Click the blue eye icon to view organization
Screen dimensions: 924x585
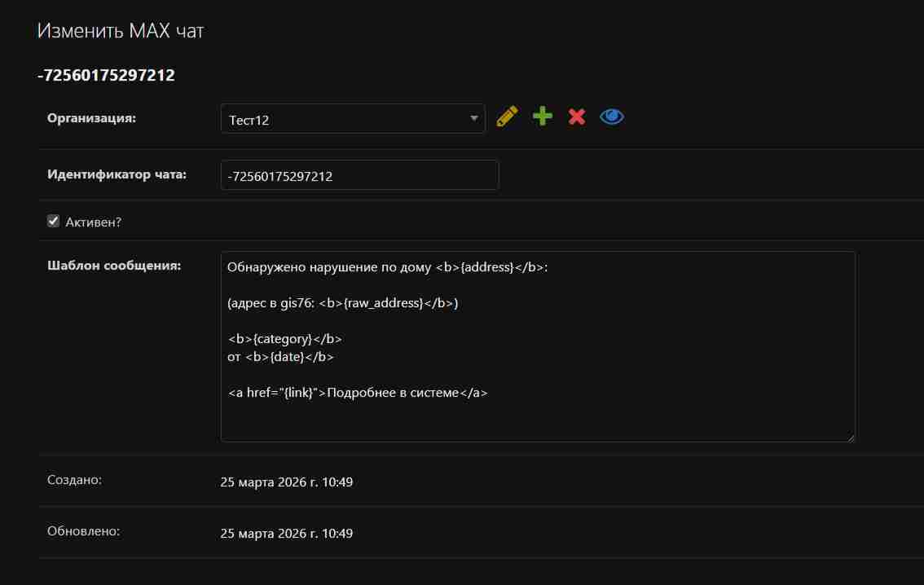612,117
